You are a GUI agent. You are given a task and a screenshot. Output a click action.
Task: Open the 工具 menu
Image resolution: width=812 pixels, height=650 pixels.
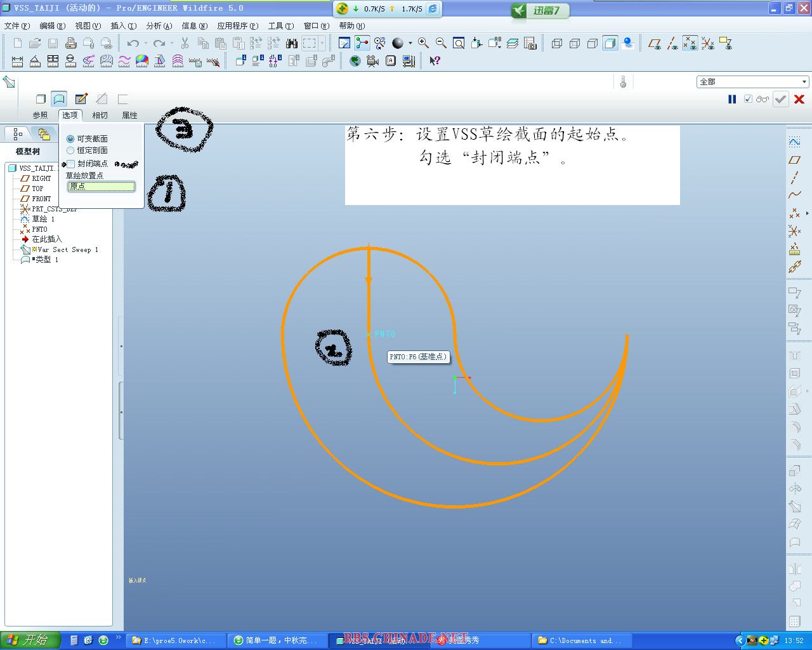280,26
